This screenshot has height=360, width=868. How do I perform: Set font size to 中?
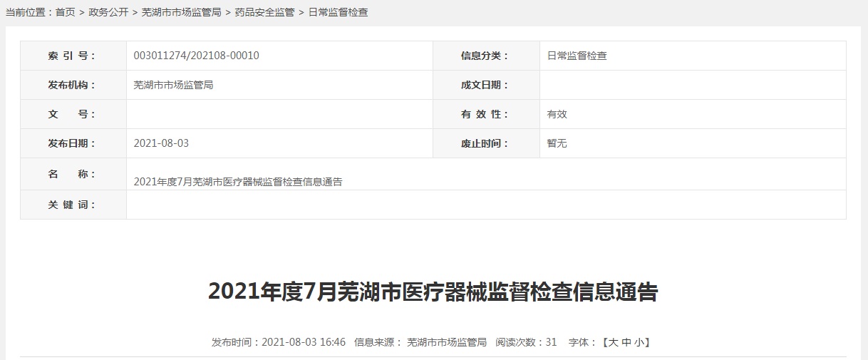[626, 342]
